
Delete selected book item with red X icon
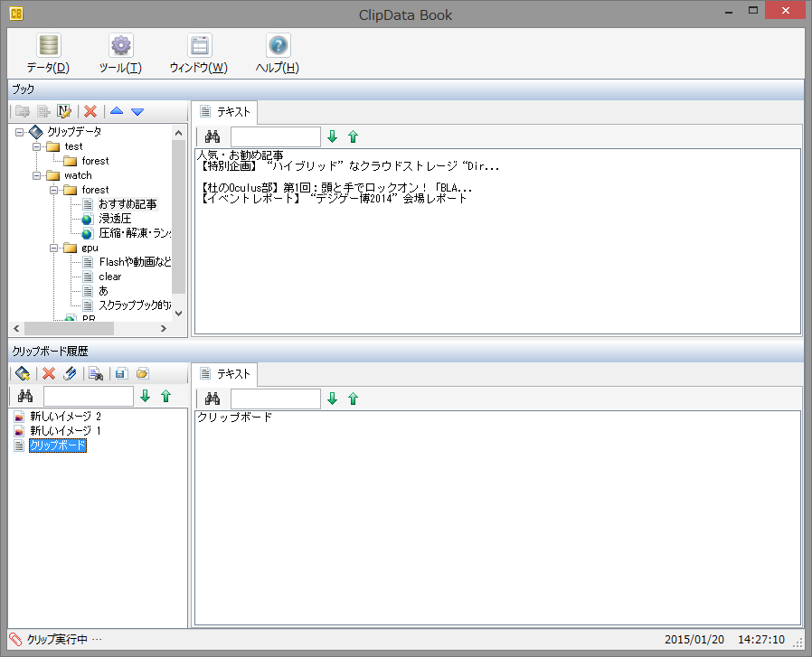click(x=90, y=111)
